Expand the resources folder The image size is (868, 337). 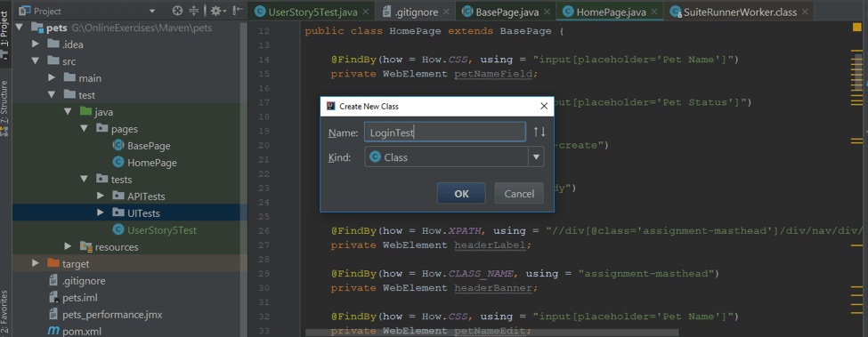68,246
